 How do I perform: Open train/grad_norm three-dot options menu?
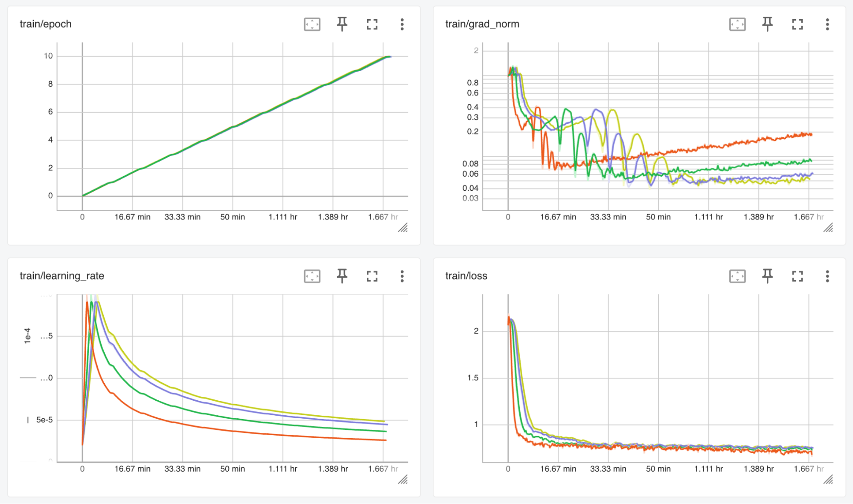(827, 24)
